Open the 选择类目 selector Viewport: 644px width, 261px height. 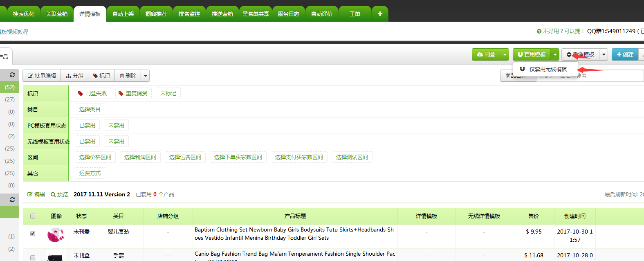pos(90,109)
